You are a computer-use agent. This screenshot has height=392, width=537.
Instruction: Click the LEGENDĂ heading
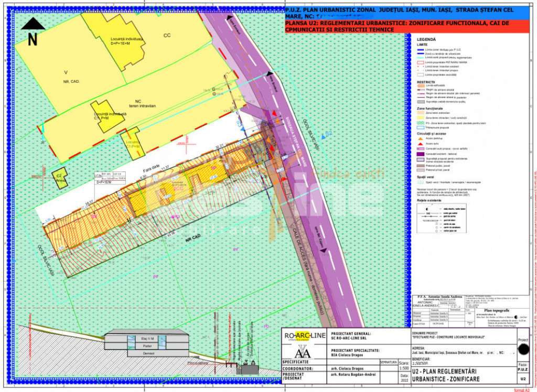coord(426,39)
